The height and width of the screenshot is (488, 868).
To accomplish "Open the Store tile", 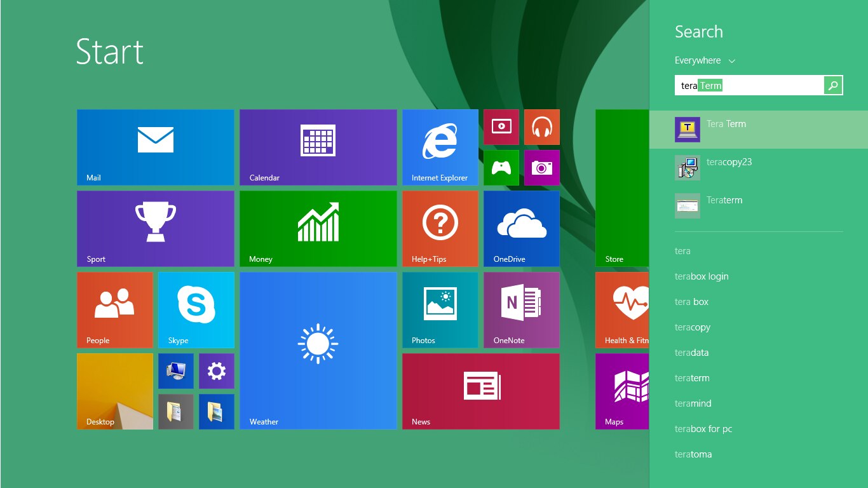I will click(x=622, y=188).
